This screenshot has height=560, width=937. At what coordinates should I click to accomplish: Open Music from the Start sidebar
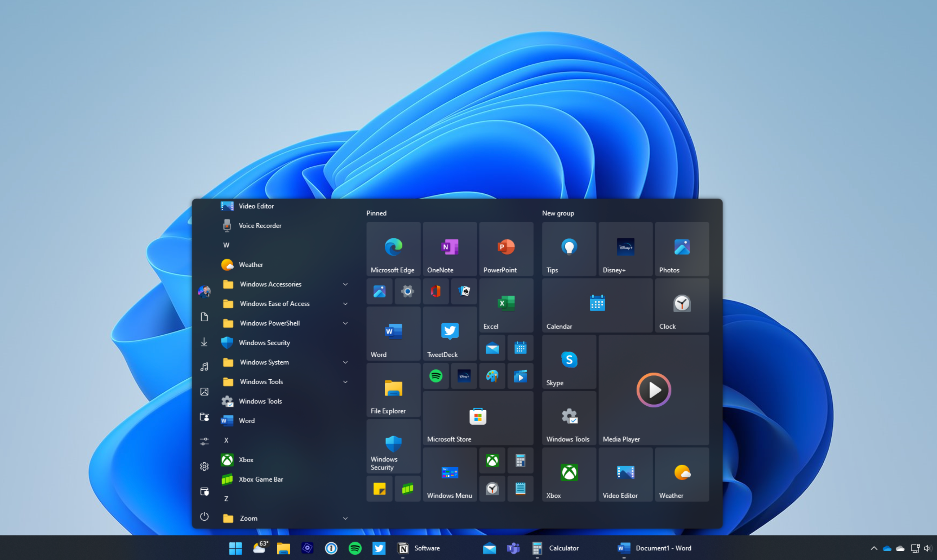click(204, 367)
